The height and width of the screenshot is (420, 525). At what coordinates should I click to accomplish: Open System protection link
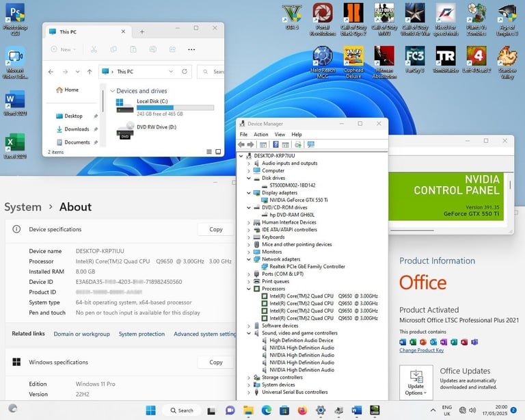click(142, 334)
